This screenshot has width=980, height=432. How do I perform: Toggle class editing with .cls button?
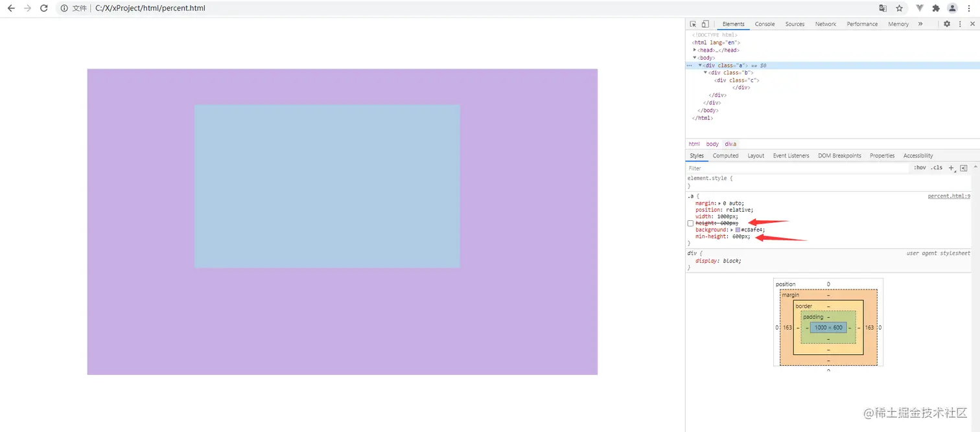(x=937, y=167)
